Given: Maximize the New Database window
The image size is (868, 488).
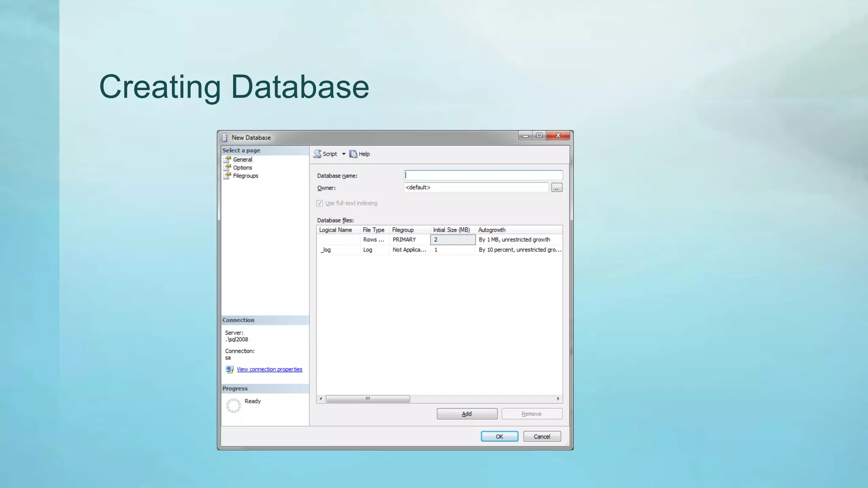Looking at the screenshot, I should (x=539, y=136).
